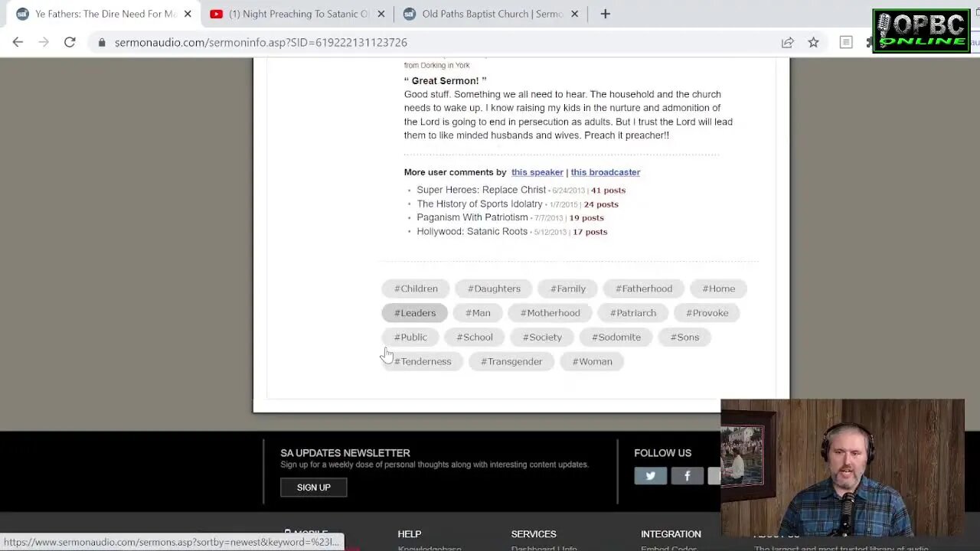
Task: Select the #Transgender tag
Action: (x=511, y=361)
